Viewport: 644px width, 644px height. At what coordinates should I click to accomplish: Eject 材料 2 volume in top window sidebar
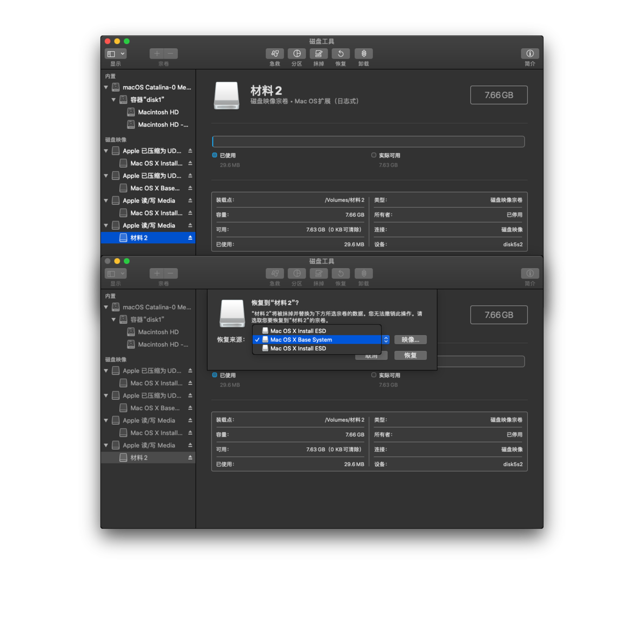click(190, 238)
